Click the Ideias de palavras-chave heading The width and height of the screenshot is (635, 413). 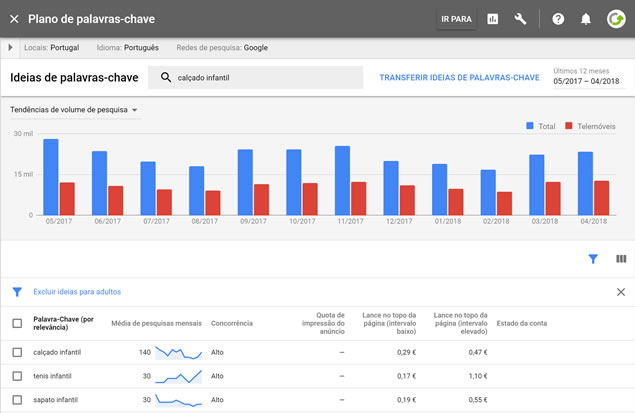(74, 77)
